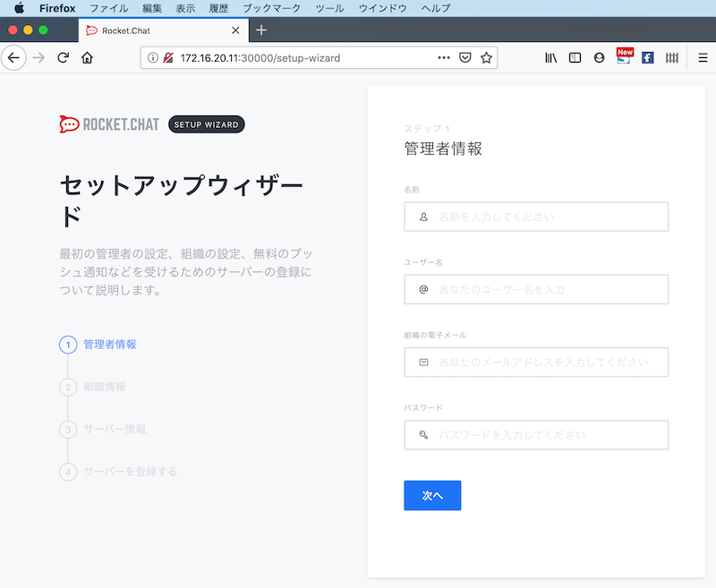Click the セットアップウィザード heading
The image size is (716, 588).
point(182,200)
